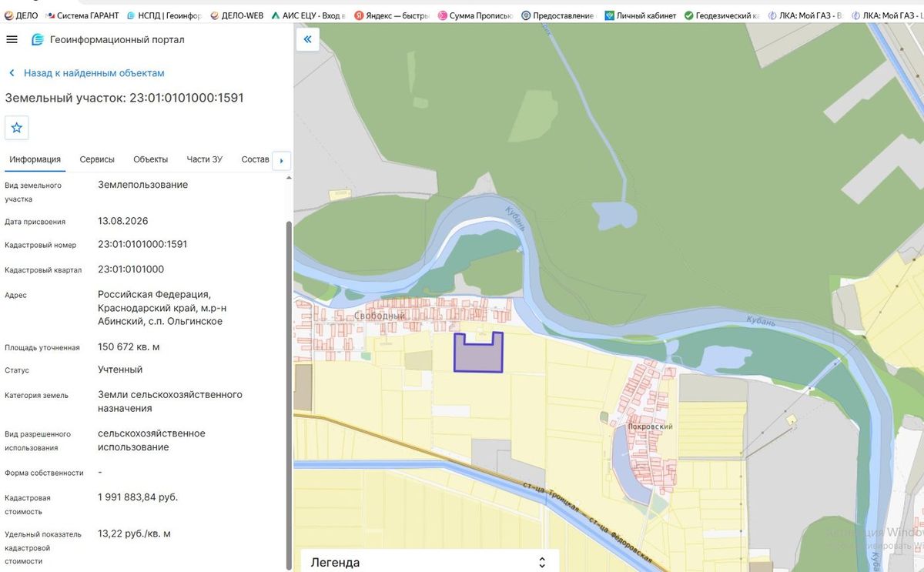The image size is (924, 572).
Task: Click the Геоинформационный портал logo icon
Action: pyautogui.click(x=37, y=40)
